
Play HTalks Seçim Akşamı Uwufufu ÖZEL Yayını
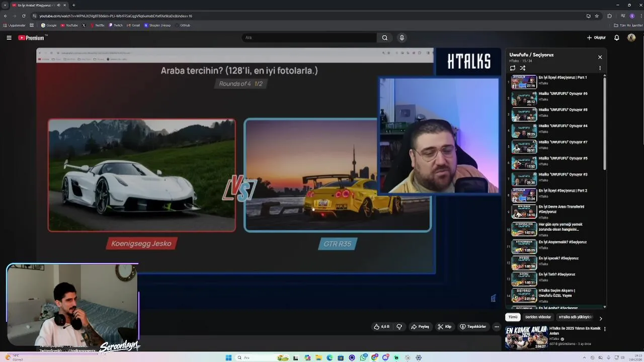coord(555,295)
